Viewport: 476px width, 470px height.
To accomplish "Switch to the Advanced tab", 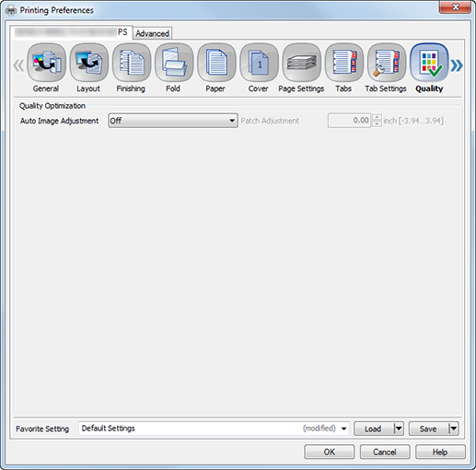I will coord(153,33).
